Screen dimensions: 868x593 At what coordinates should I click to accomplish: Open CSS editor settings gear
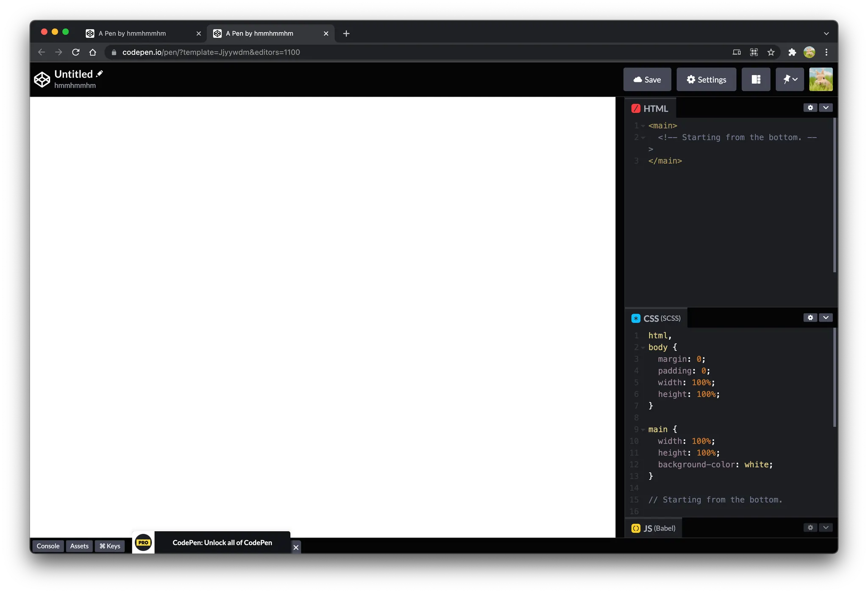[x=810, y=317]
